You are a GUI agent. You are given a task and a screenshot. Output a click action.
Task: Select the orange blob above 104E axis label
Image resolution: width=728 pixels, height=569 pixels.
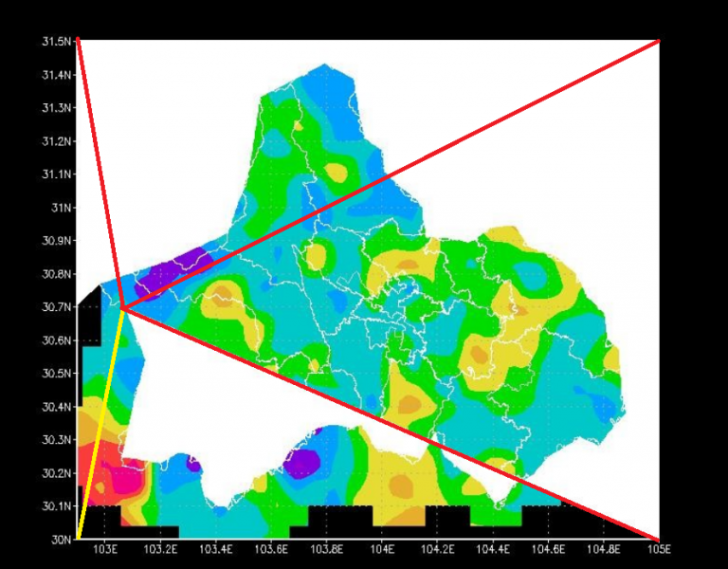(400, 485)
